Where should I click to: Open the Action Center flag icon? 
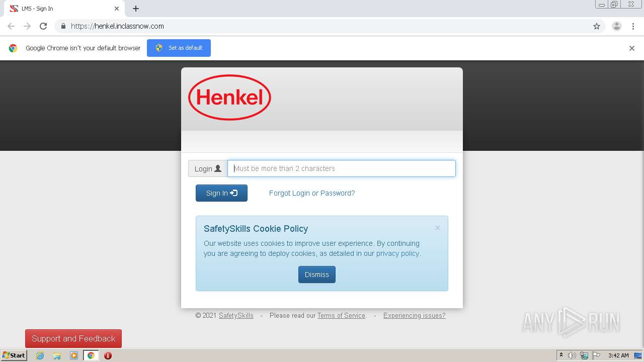[596, 355]
